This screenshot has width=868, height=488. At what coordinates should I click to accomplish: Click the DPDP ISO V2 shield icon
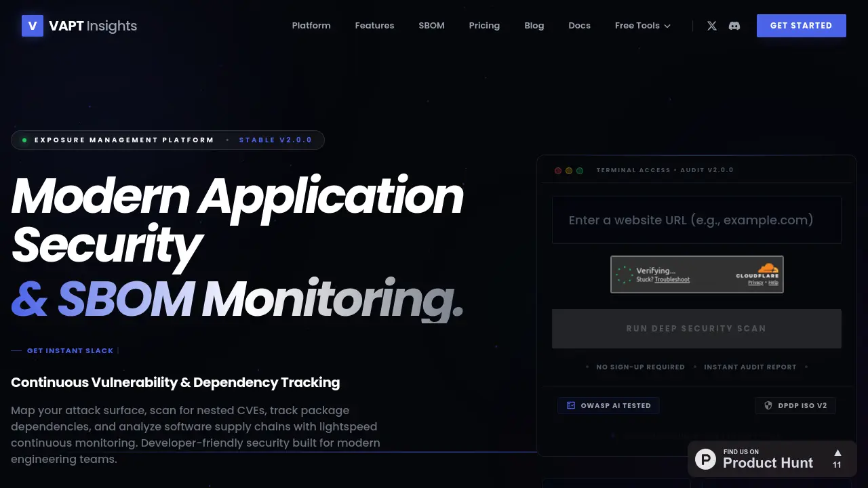pos(768,405)
